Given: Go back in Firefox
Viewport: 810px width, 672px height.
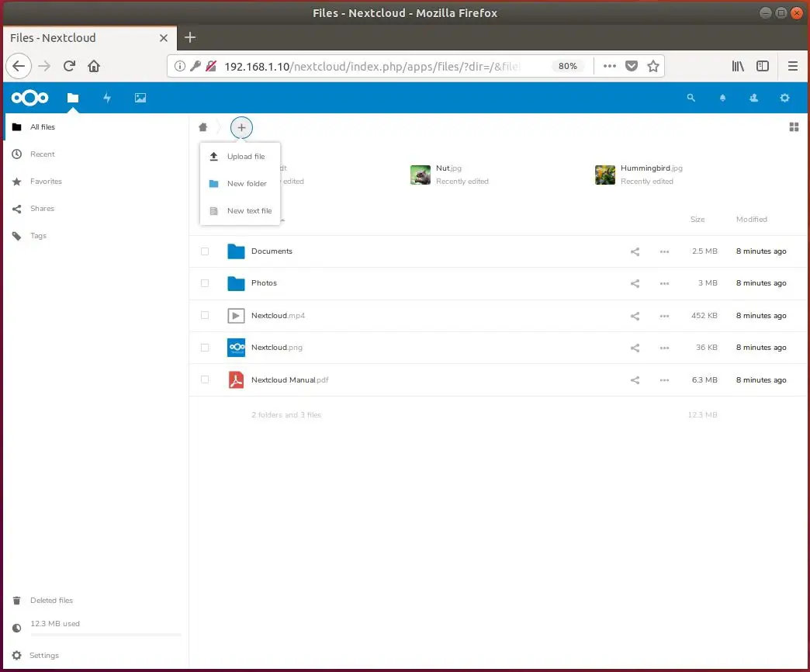Looking at the screenshot, I should pyautogui.click(x=19, y=66).
